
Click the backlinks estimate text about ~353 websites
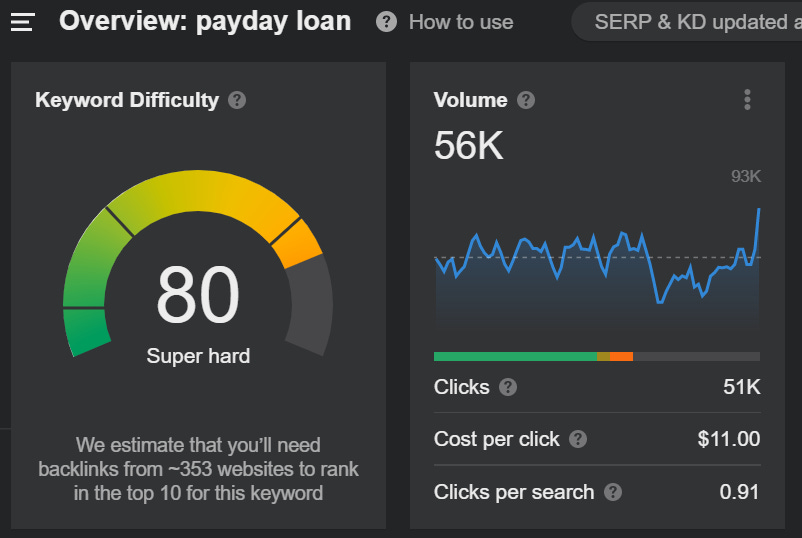click(x=198, y=469)
